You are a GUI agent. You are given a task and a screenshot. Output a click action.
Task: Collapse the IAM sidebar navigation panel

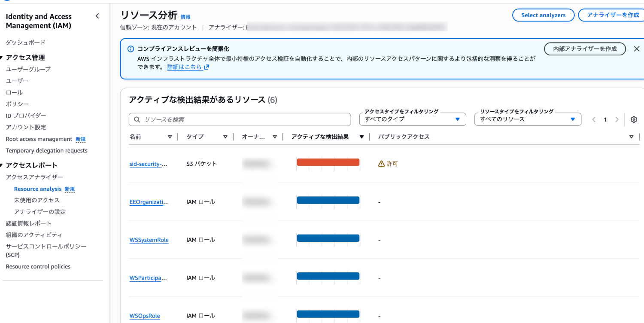97,16
